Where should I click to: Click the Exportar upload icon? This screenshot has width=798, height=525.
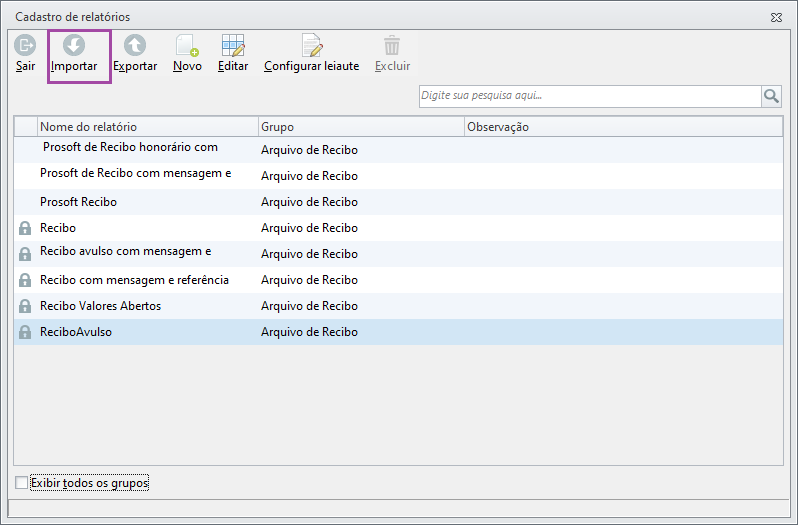pos(135,46)
